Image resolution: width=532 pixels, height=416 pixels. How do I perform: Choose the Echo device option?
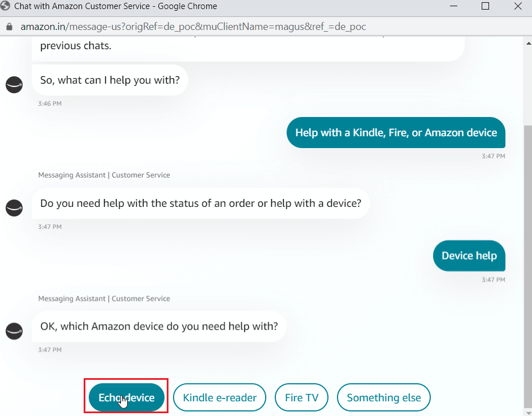(126, 397)
